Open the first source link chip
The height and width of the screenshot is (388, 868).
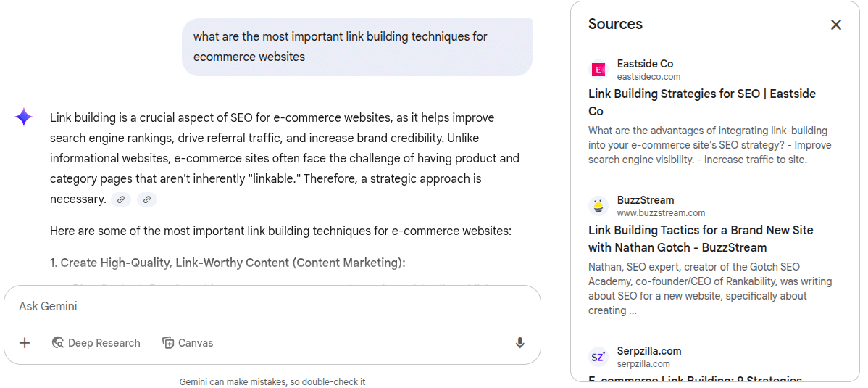[x=121, y=199]
